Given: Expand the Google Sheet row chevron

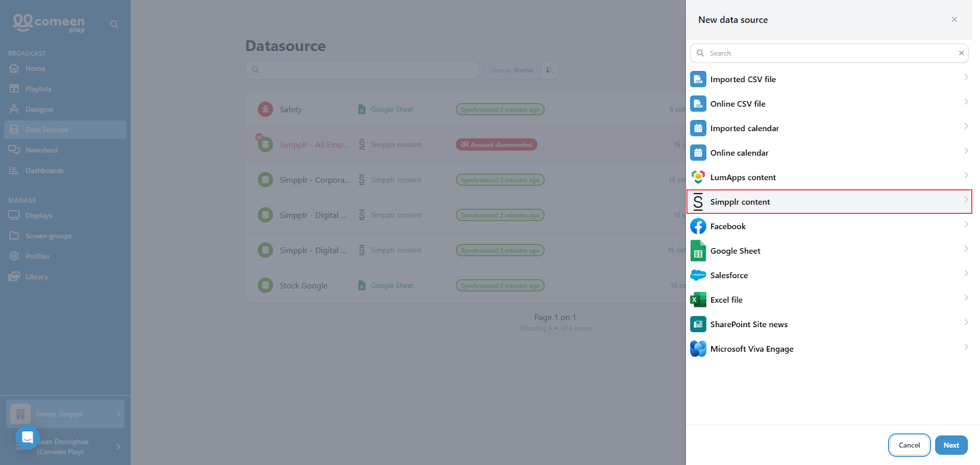Looking at the screenshot, I should [966, 249].
